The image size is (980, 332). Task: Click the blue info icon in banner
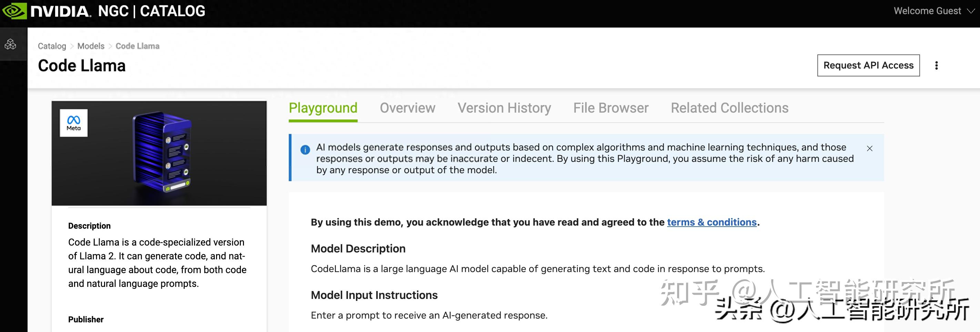pos(305,149)
